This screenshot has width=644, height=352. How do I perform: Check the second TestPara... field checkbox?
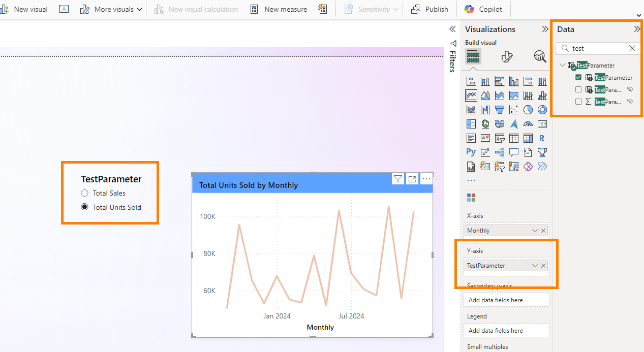(578, 89)
